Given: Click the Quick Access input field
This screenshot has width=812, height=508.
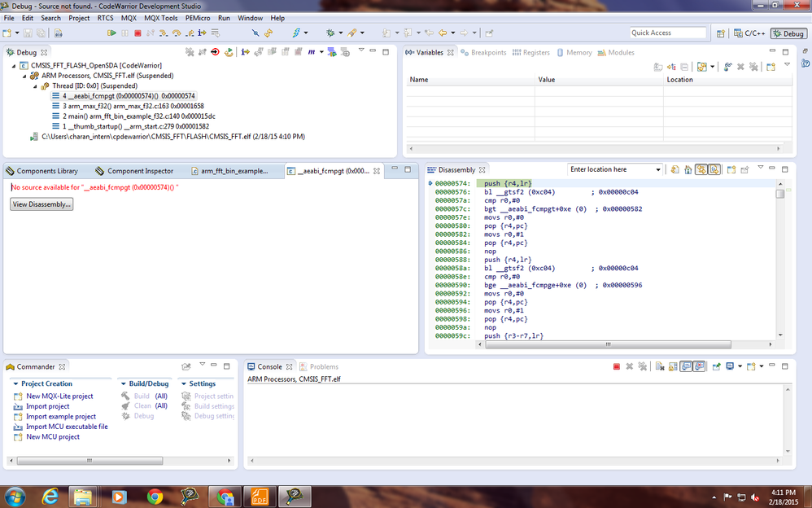Looking at the screenshot, I should click(x=668, y=33).
